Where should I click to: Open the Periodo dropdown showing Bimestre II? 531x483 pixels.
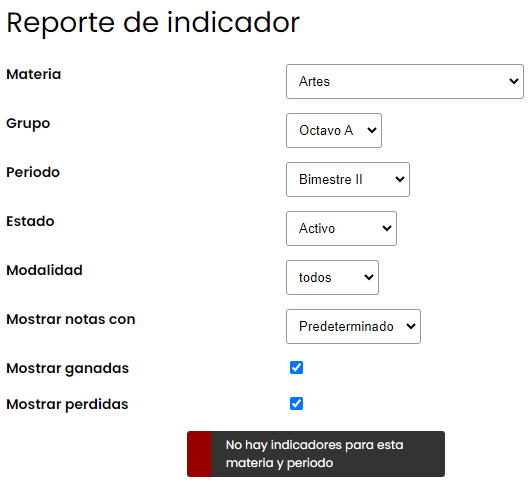348,180
